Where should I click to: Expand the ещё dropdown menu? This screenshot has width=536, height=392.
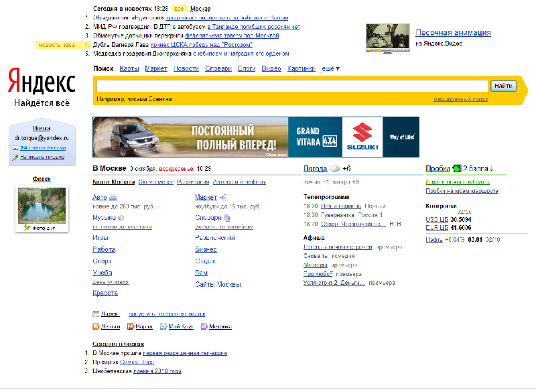[x=330, y=69]
